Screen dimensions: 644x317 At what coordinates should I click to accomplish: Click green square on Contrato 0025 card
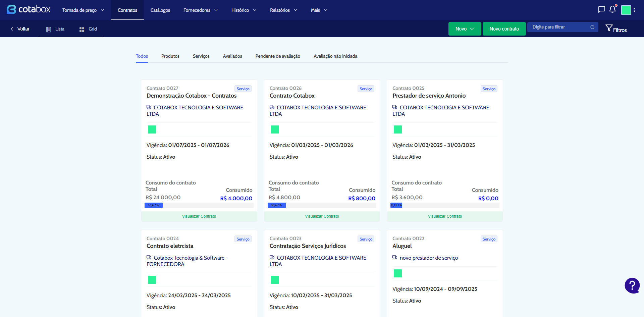coord(398,129)
